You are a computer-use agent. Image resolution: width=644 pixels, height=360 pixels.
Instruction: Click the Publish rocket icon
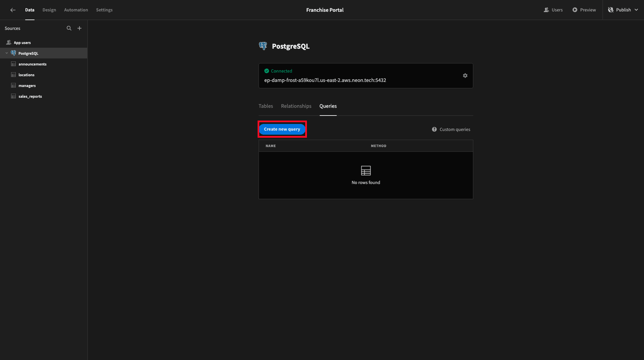click(611, 10)
